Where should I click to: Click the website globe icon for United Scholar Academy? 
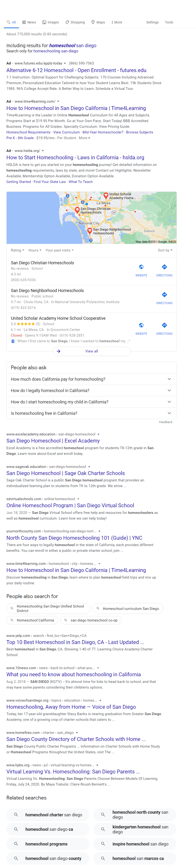coord(141,325)
